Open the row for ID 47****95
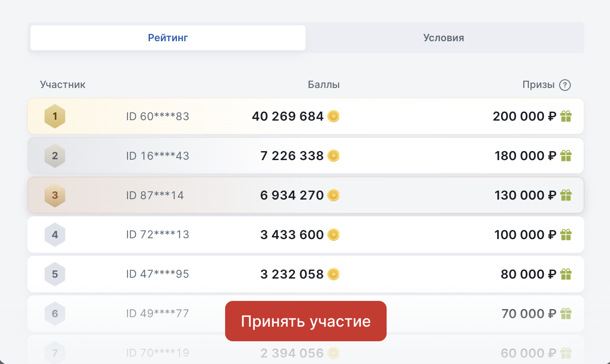Screen dimensions: 610x364 [158, 274]
